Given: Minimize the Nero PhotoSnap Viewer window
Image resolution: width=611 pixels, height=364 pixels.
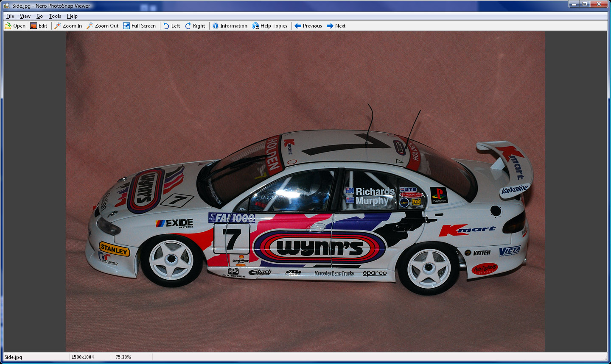Looking at the screenshot, I should pyautogui.click(x=575, y=4).
